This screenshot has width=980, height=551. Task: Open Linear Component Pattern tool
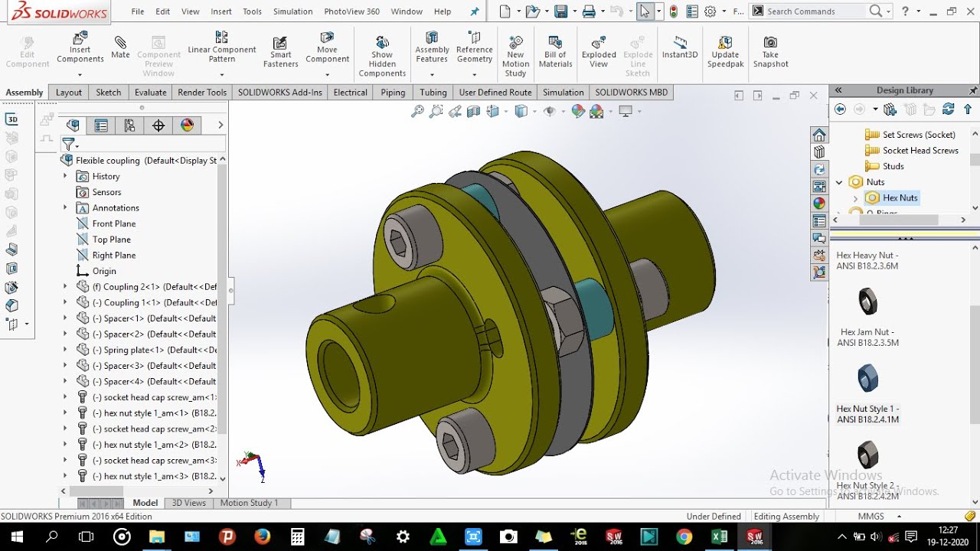click(x=221, y=48)
